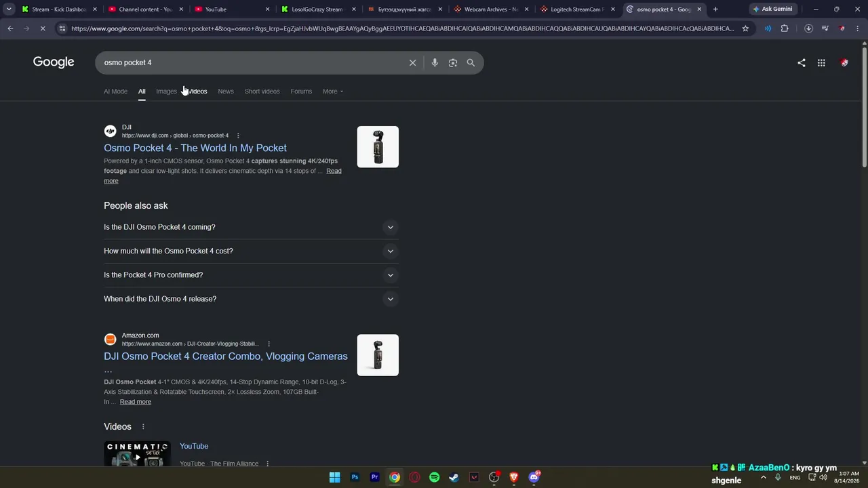Open the tab search dropdown arrow
868x488 pixels.
pos(9,9)
